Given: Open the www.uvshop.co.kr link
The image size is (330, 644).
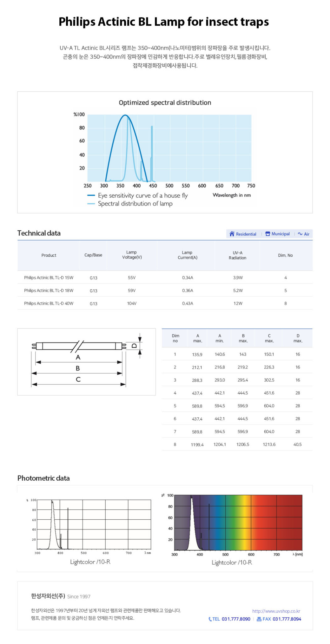Looking at the screenshot, I should click(x=276, y=611).
